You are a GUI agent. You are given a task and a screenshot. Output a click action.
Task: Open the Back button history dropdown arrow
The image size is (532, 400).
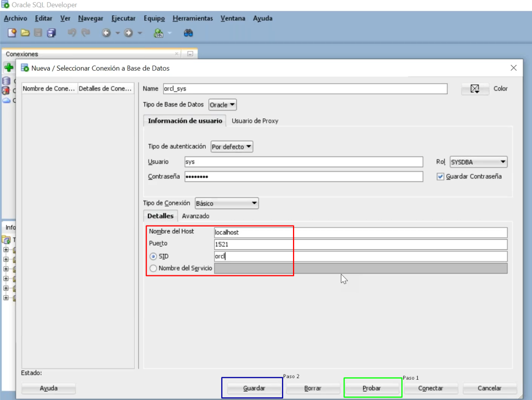[118, 33]
